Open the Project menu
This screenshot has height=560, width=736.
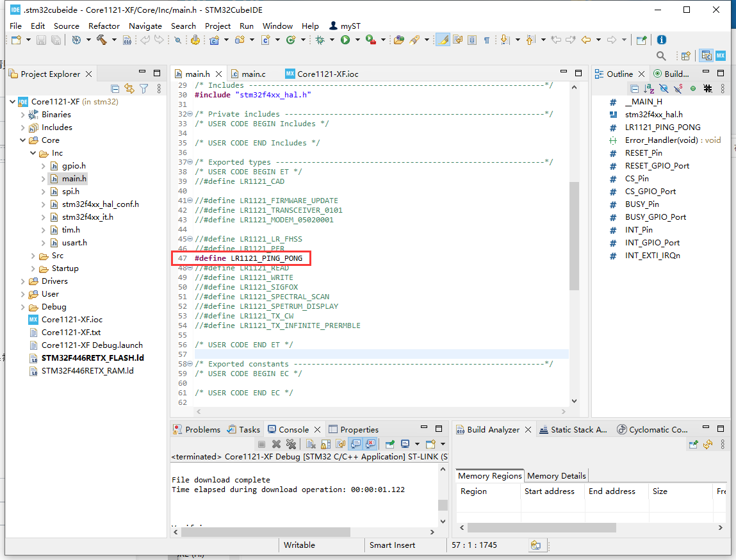(218, 26)
